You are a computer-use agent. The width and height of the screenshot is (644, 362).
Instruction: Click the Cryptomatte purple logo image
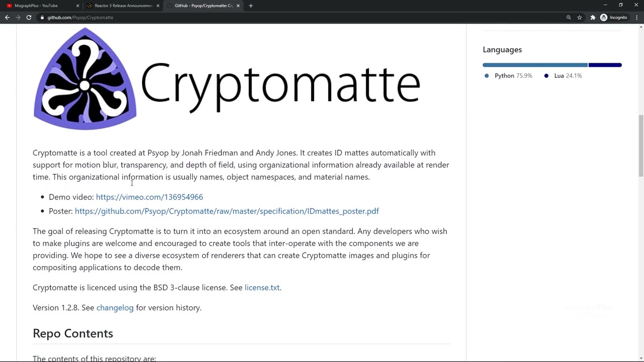coord(85,79)
